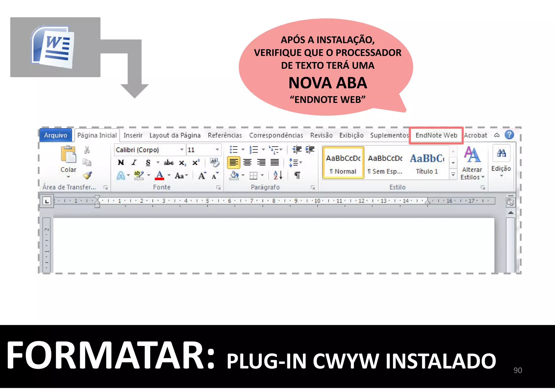Viewport: 555px width, 392px height.
Task: Expand the styles gallery More arrow
Action: pyautogui.click(x=453, y=174)
